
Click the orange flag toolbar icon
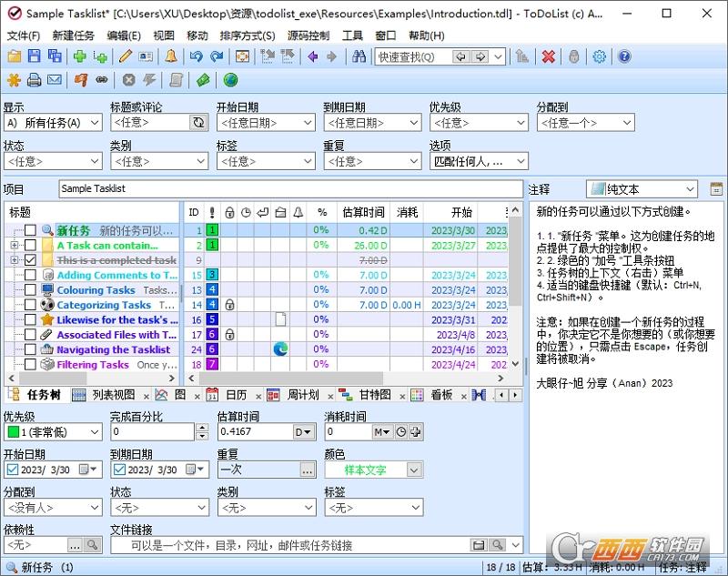81,80
